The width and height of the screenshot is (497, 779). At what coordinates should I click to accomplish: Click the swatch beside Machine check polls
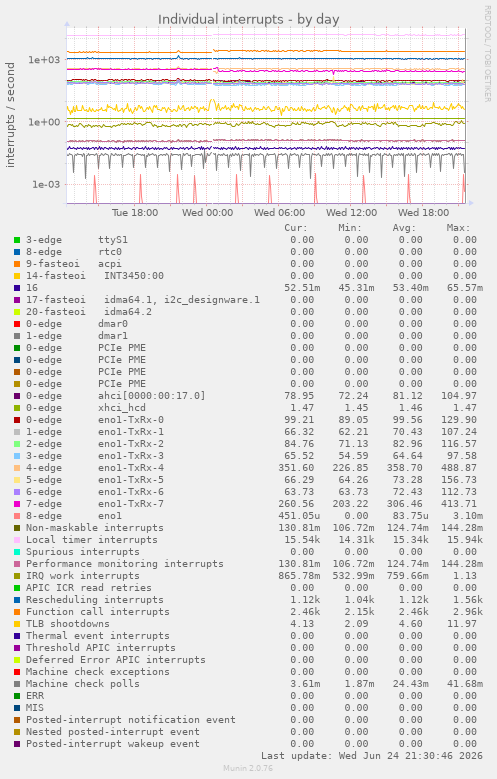tap(17, 684)
